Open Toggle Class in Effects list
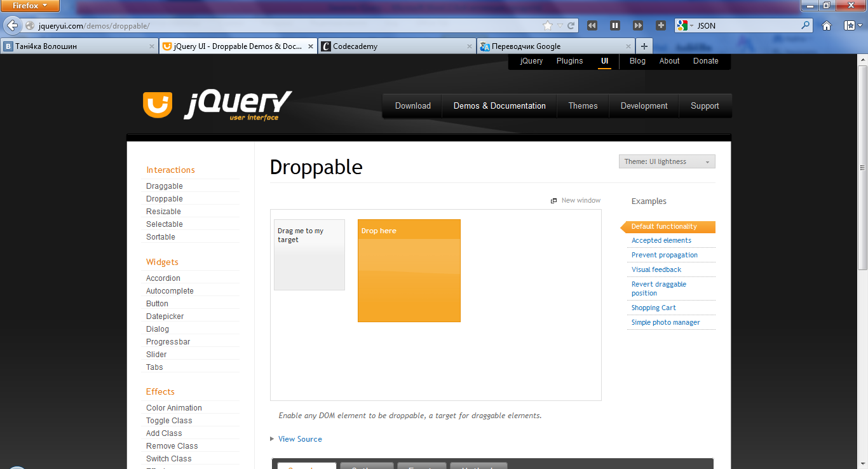 169,421
